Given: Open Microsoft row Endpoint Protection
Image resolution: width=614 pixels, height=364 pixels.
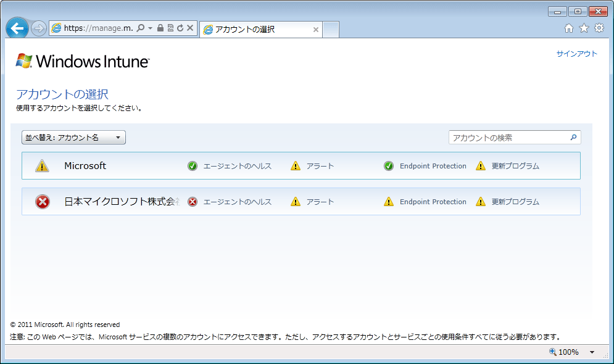Looking at the screenshot, I should point(433,166).
